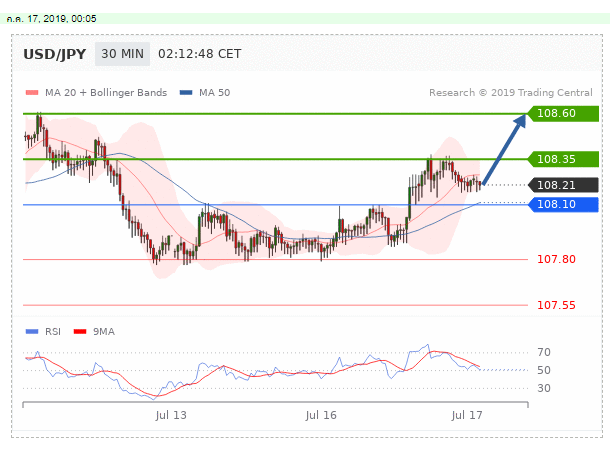610x451 pixels.
Task: Click the RSI blue legend swatch
Action: click(x=32, y=332)
